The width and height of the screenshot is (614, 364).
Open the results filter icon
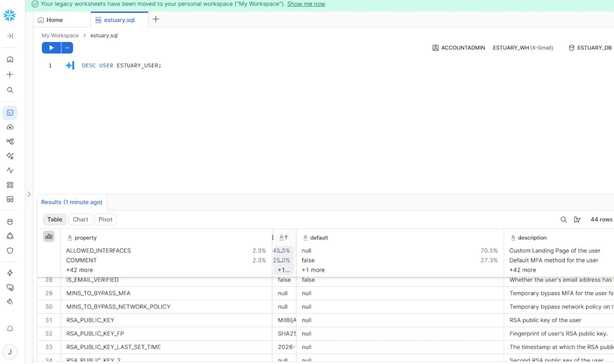tap(577, 219)
